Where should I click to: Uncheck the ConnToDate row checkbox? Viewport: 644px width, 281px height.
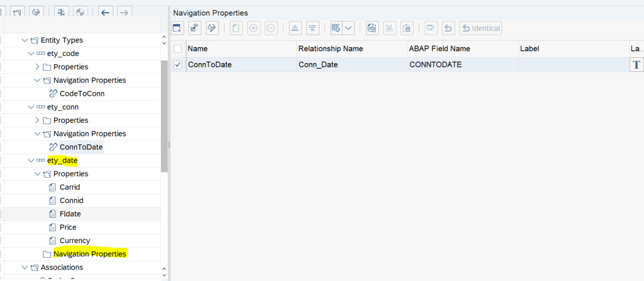tap(178, 64)
